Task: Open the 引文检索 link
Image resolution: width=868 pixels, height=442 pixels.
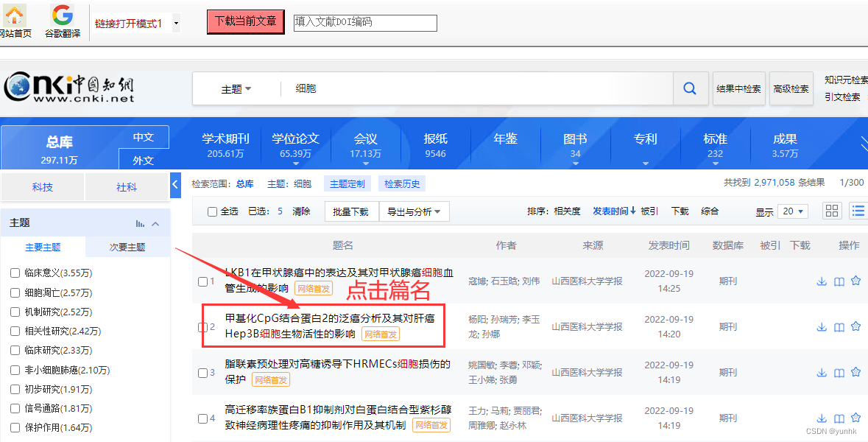Action: point(842,97)
